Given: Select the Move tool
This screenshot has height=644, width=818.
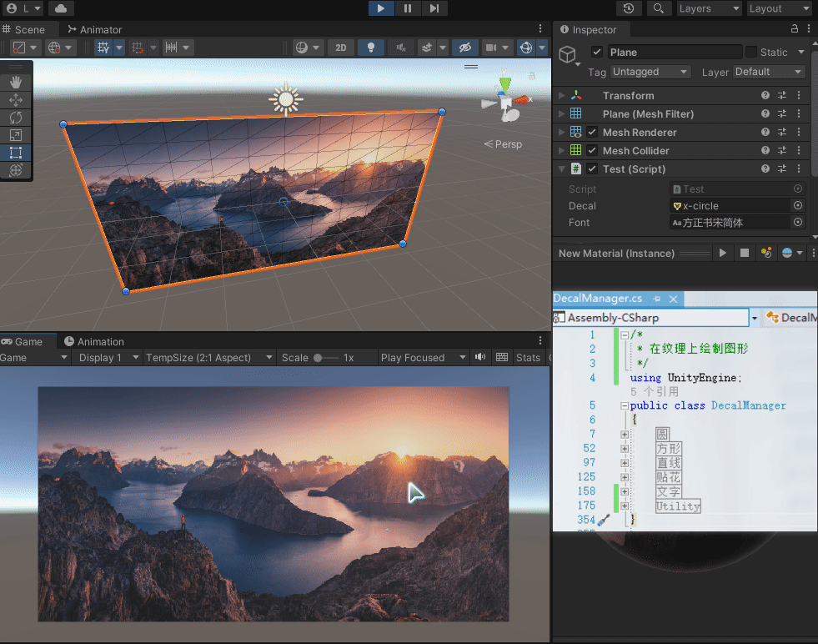Looking at the screenshot, I should [x=16, y=100].
